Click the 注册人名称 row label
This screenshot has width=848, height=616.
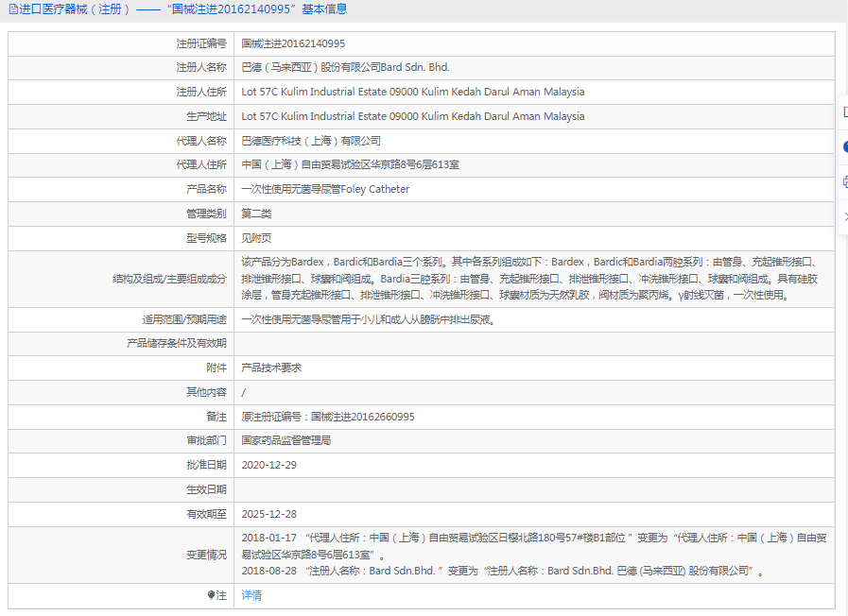201,67
